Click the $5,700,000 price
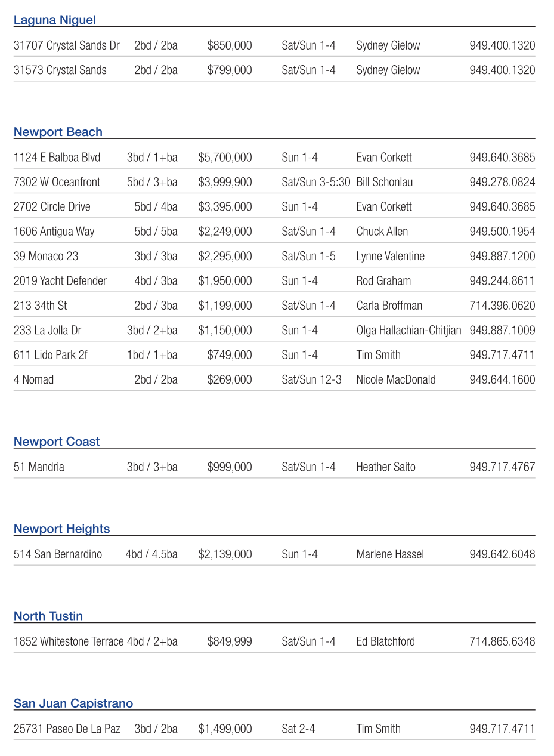Image resolution: width=554 pixels, height=756 pixels. pyautogui.click(x=225, y=158)
